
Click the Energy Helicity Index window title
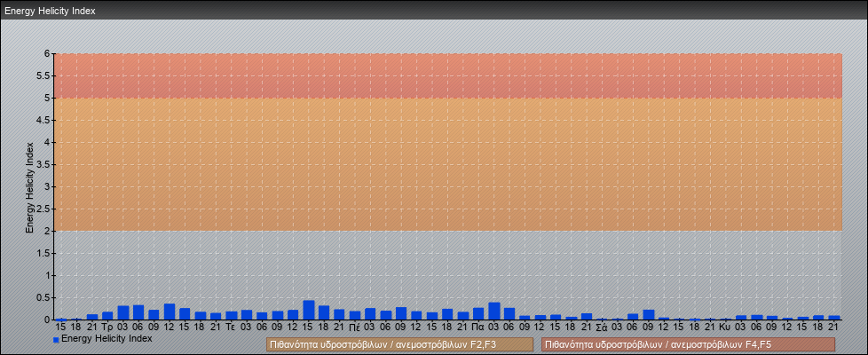[x=50, y=12]
